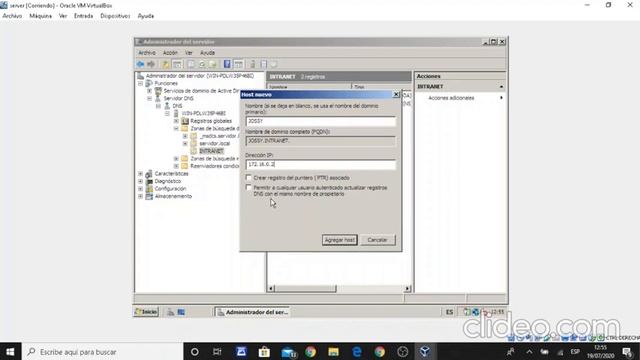Viewport: 640px width, 360px height.
Task: Click the right scroll arrow in results pane
Action: click(407, 289)
